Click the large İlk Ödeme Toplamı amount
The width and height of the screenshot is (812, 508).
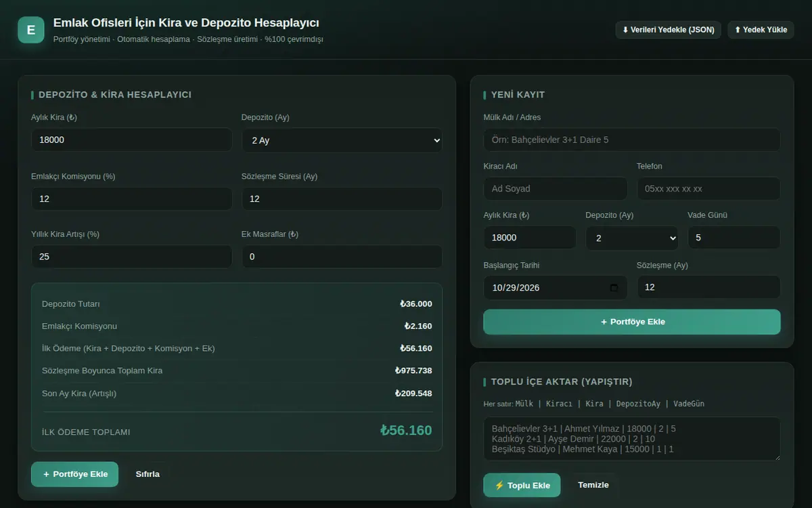[x=406, y=430]
